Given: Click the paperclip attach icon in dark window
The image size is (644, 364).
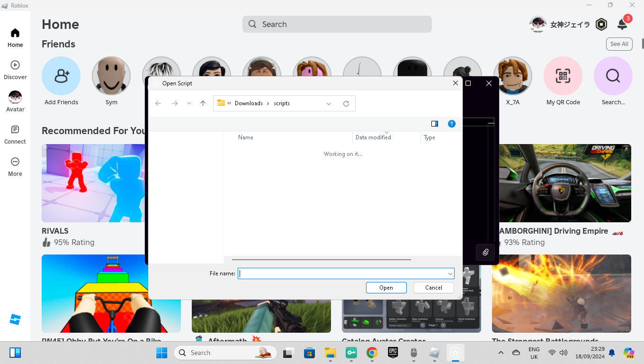Looking at the screenshot, I should [x=485, y=253].
